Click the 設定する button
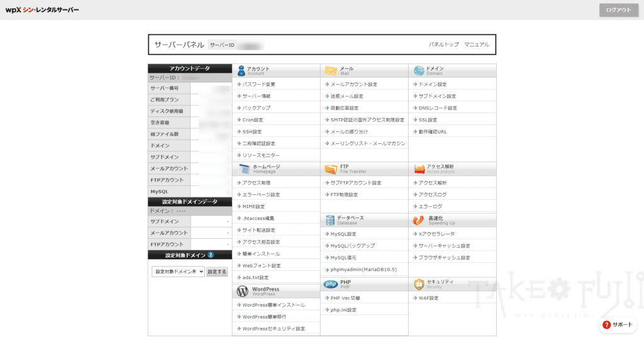This screenshot has height=340, width=644. (217, 271)
